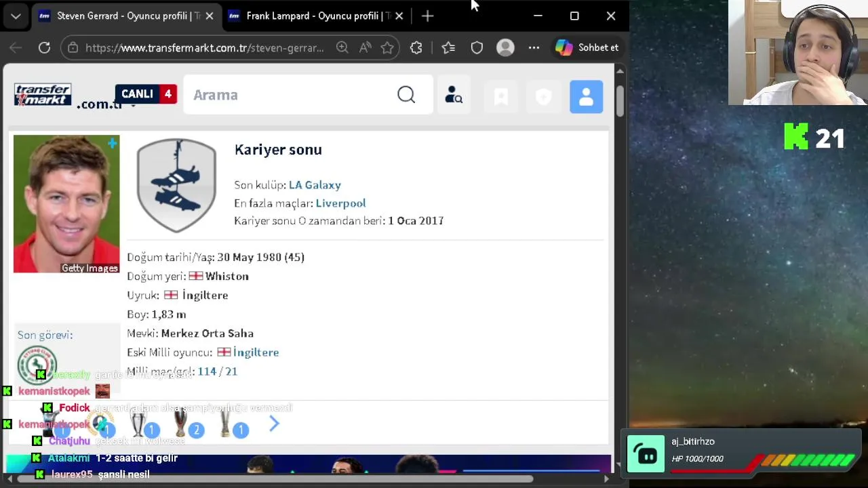View site information lock icon
The width and height of the screenshot is (868, 488).
73,47
